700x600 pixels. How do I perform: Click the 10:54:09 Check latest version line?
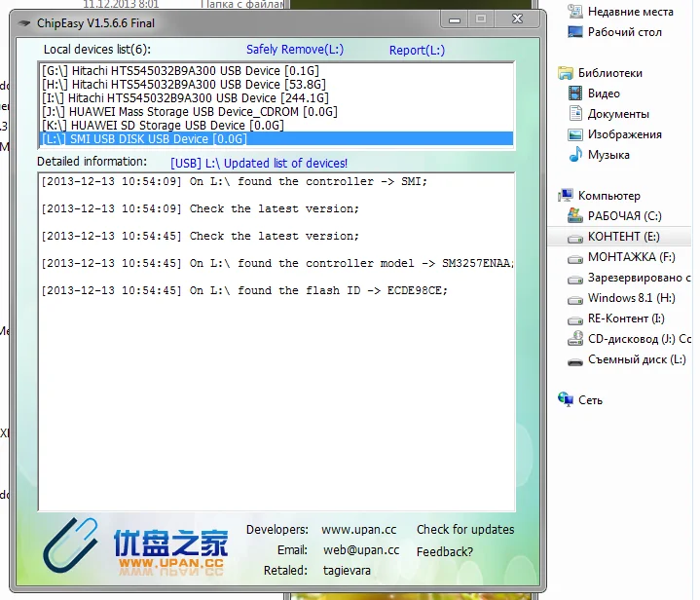(x=200, y=208)
